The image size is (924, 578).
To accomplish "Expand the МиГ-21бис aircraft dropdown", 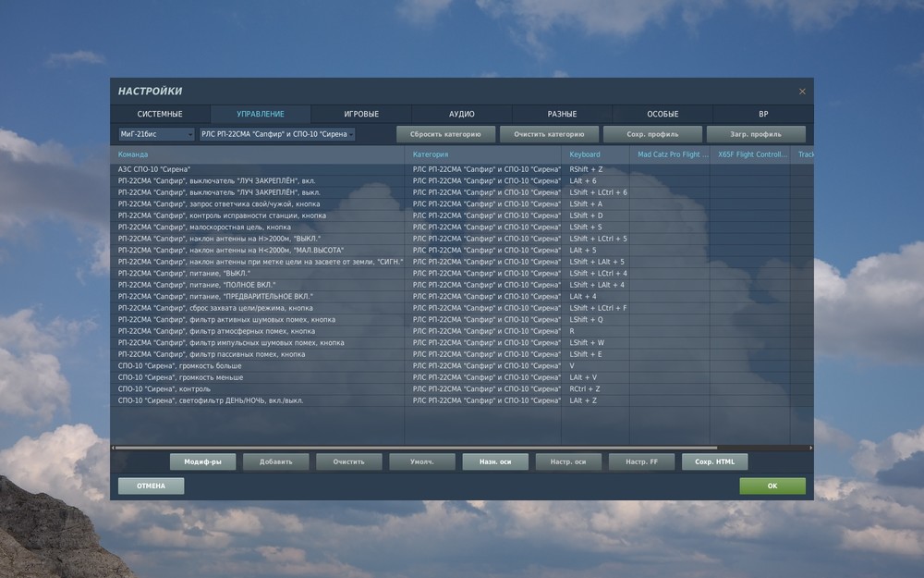I will [x=156, y=134].
